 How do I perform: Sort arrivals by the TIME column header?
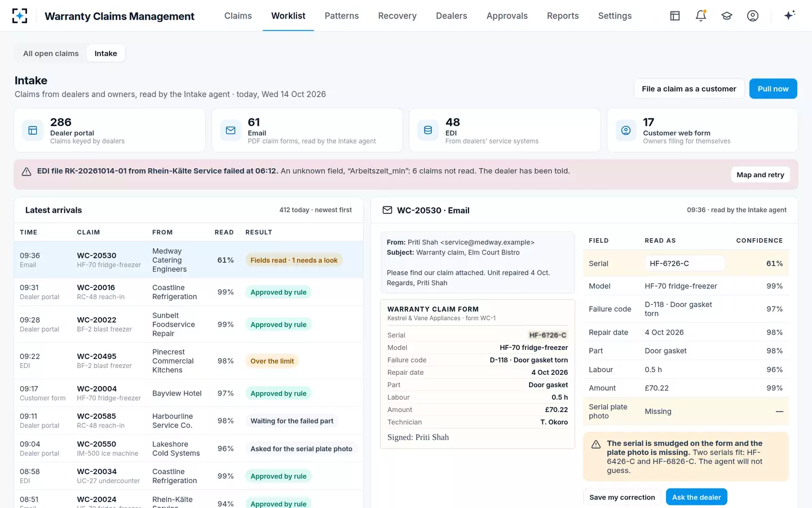click(29, 233)
